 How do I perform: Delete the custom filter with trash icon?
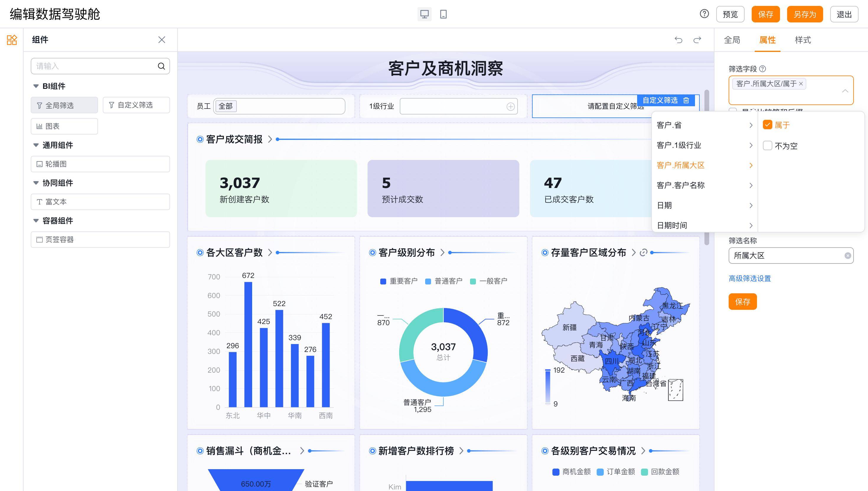pyautogui.click(x=686, y=100)
